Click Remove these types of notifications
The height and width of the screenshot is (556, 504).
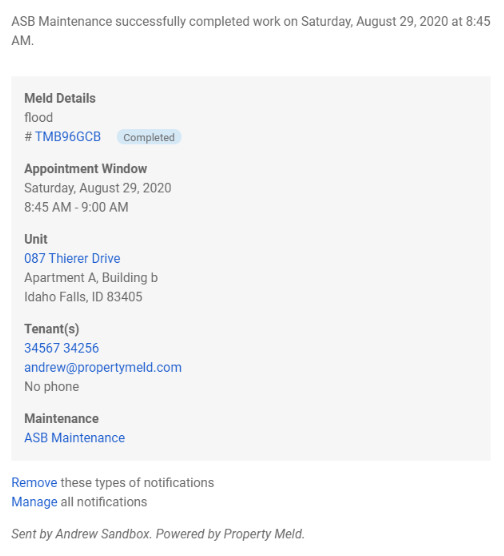pos(34,483)
